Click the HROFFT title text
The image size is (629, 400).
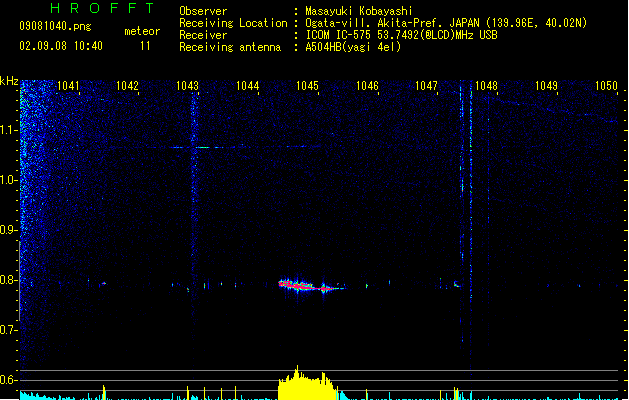click(x=102, y=8)
